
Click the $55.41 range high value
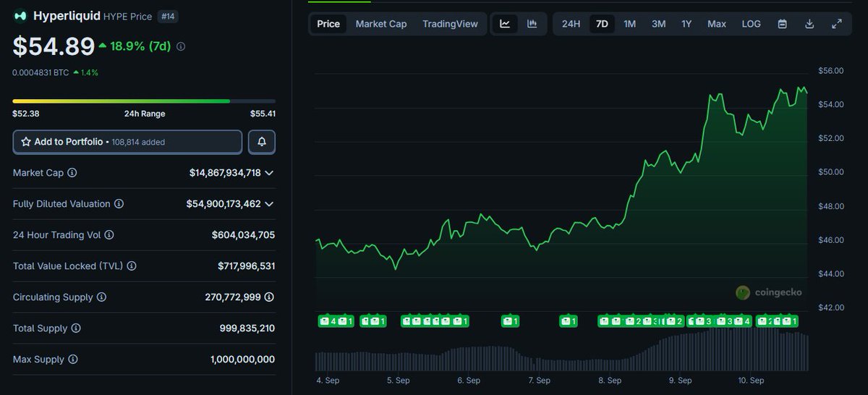[x=263, y=114]
